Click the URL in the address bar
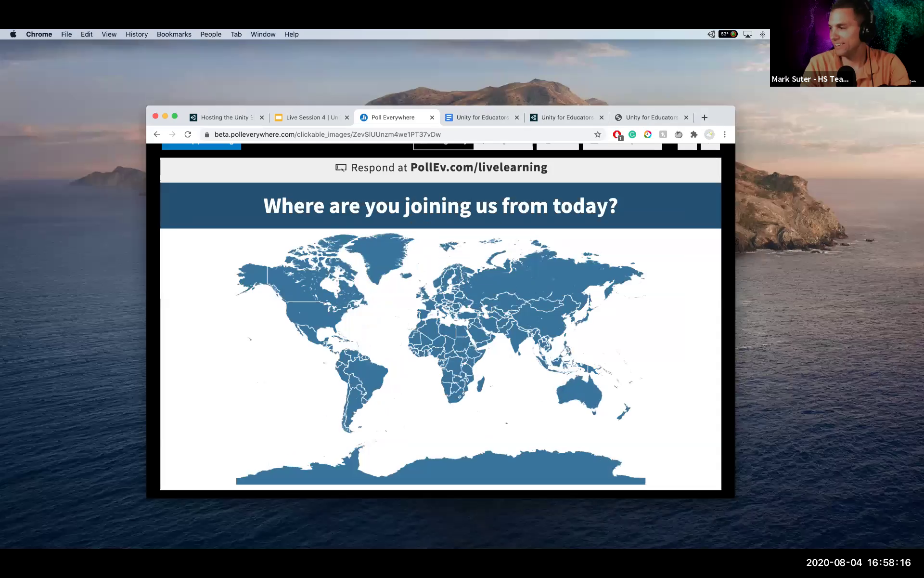924x578 pixels. coord(327,134)
